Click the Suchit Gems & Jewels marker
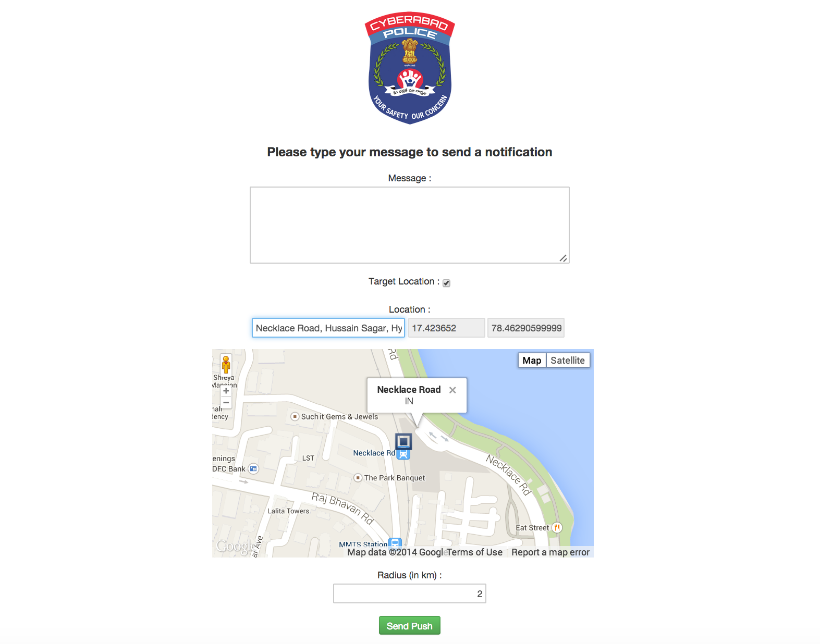 tap(295, 416)
